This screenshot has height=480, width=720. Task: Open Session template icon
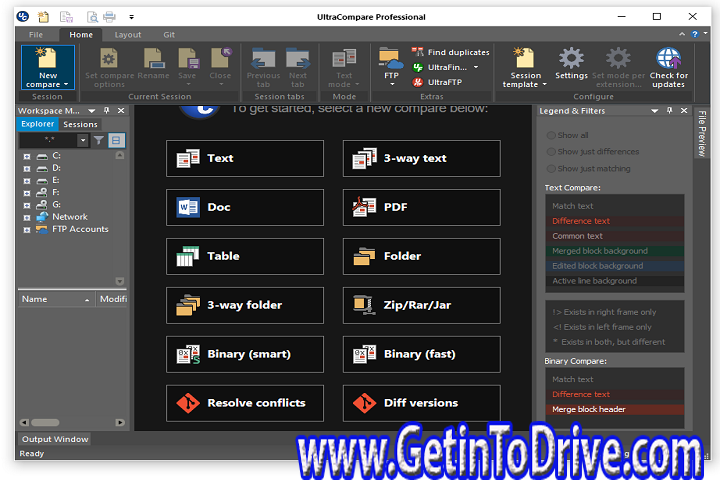pos(524,57)
